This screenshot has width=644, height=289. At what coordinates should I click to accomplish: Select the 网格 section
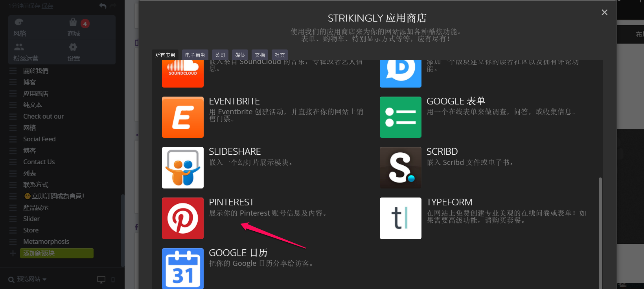tap(29, 128)
